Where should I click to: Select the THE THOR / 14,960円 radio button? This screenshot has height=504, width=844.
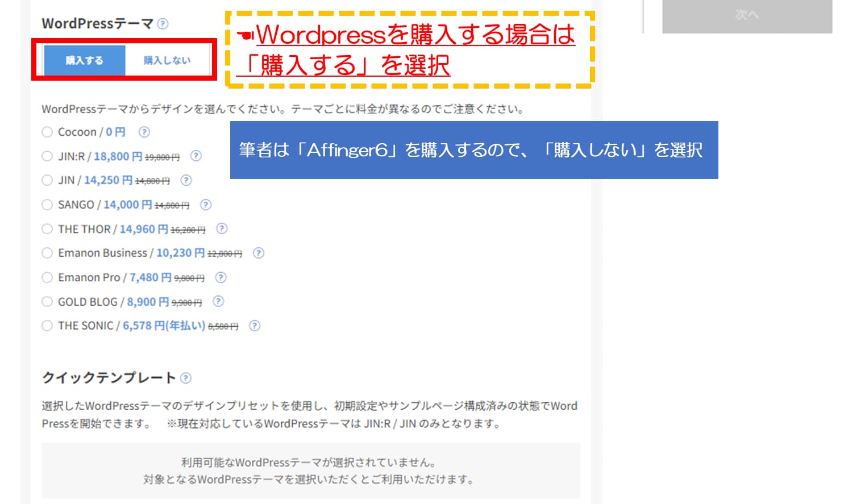point(47,228)
